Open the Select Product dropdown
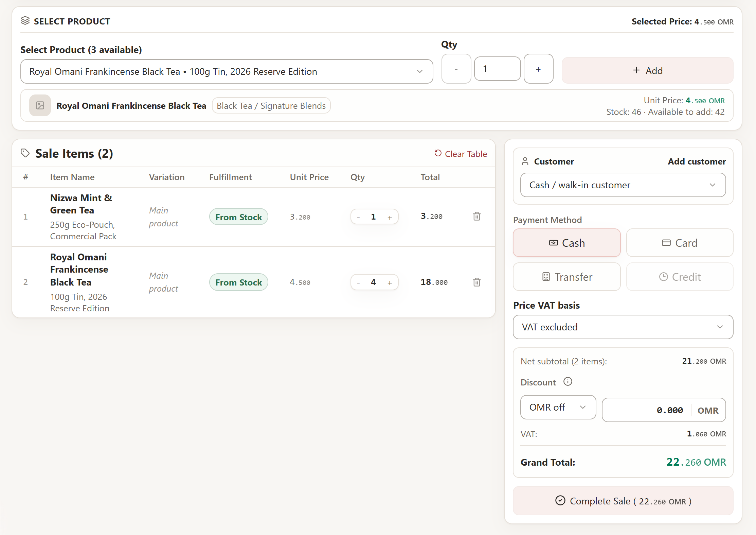This screenshot has width=756, height=535. 227,71
